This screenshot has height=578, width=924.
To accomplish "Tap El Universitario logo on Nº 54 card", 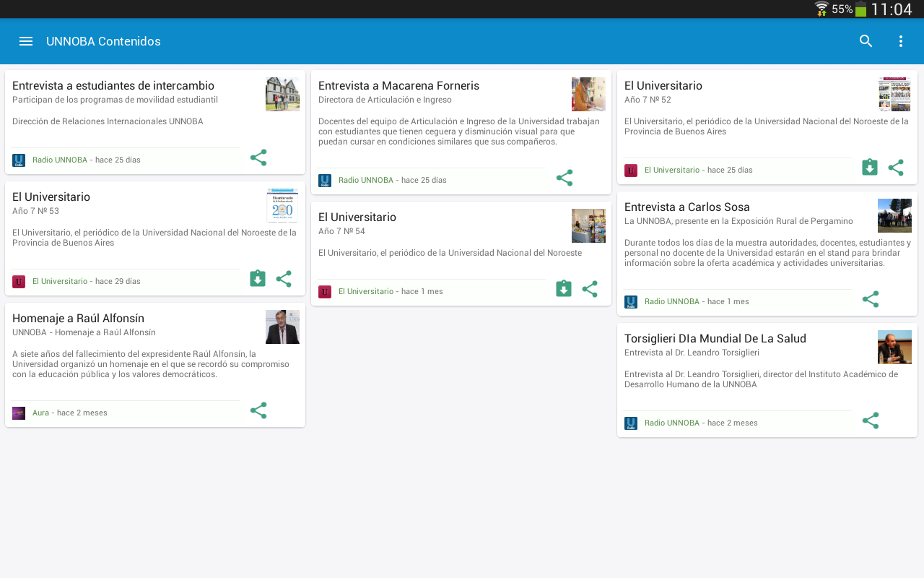I will pos(325,292).
